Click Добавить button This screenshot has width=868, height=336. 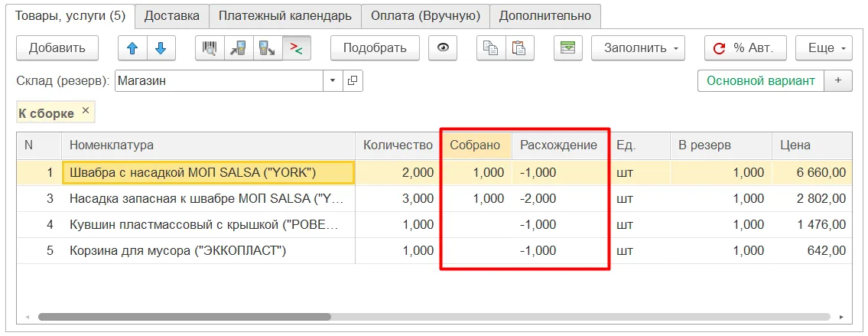pos(57,48)
